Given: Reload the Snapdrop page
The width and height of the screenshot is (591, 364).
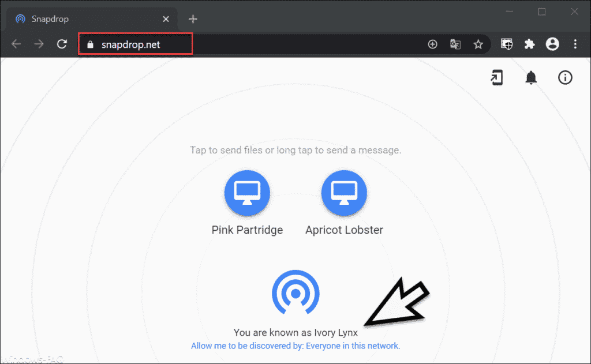Looking at the screenshot, I should (x=62, y=44).
